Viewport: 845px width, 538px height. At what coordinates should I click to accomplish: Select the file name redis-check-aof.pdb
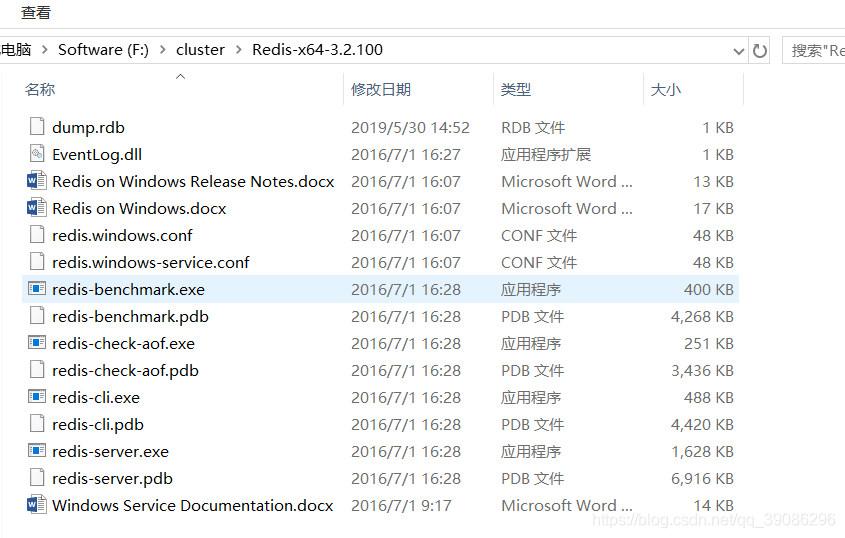click(126, 370)
